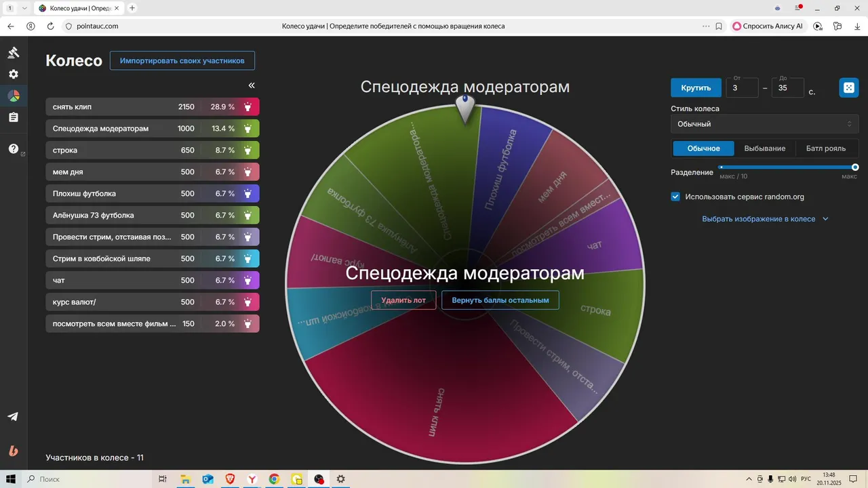
Task: Click 'Спецодежда модераторам' row in list
Action: [x=153, y=129]
